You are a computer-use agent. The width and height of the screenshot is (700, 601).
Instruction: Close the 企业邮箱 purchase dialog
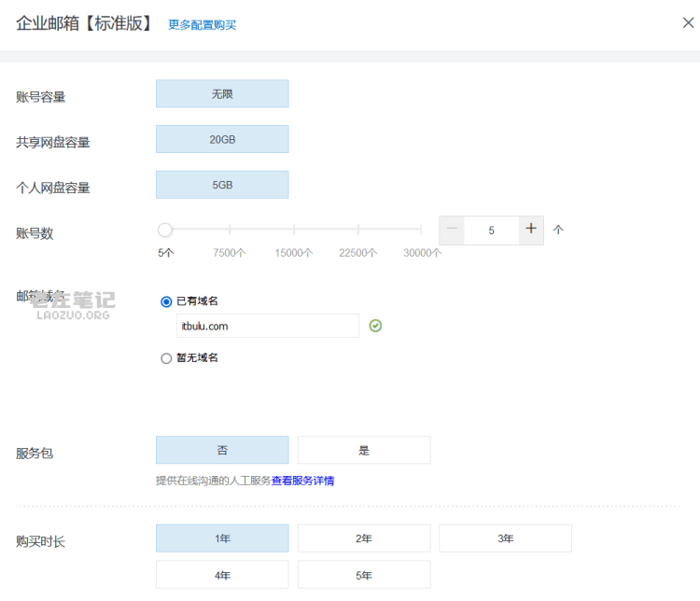click(x=688, y=22)
